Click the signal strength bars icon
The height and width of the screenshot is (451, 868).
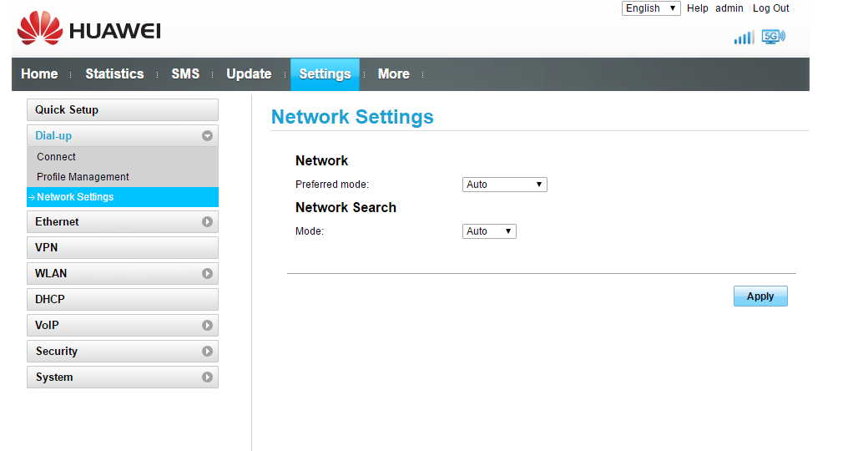click(743, 38)
